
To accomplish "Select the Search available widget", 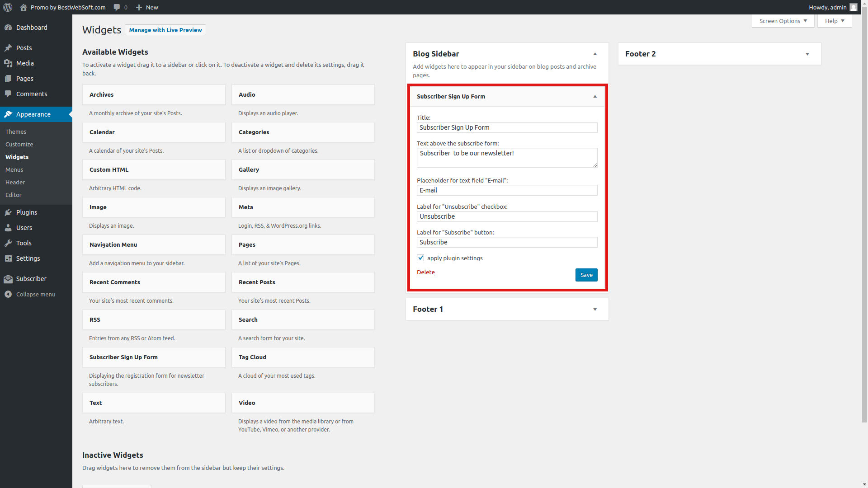I will 303,319.
